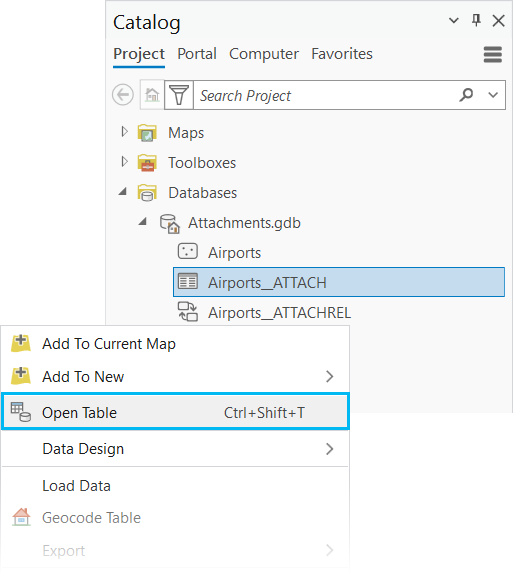Expand the Toolboxes folder
The image size is (513, 573).
(x=124, y=162)
